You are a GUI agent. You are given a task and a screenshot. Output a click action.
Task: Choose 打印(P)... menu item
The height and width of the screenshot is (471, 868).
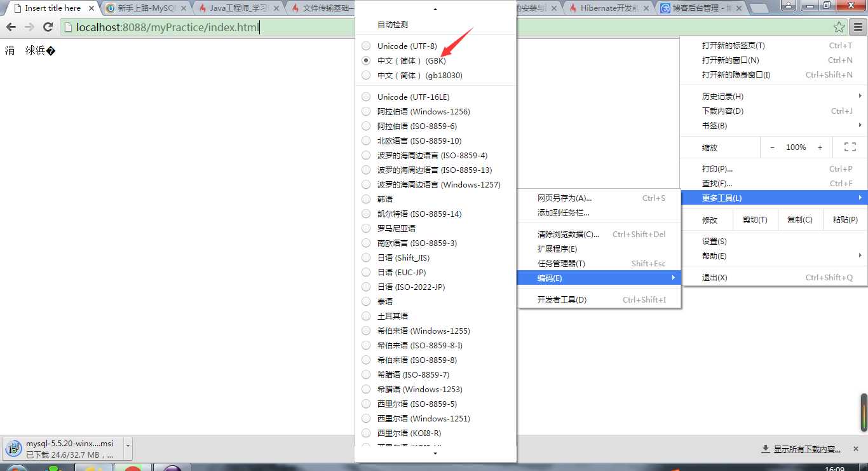point(773,168)
